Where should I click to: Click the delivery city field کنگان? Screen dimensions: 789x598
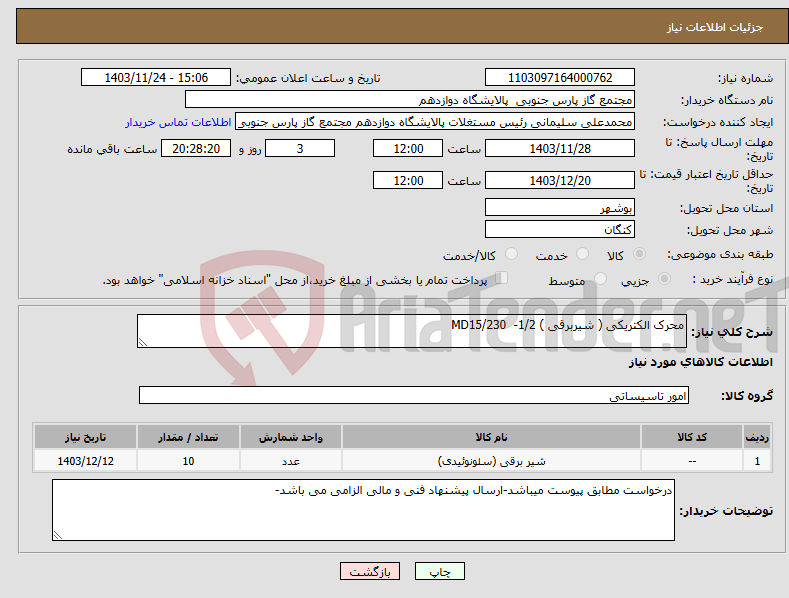[x=560, y=230]
